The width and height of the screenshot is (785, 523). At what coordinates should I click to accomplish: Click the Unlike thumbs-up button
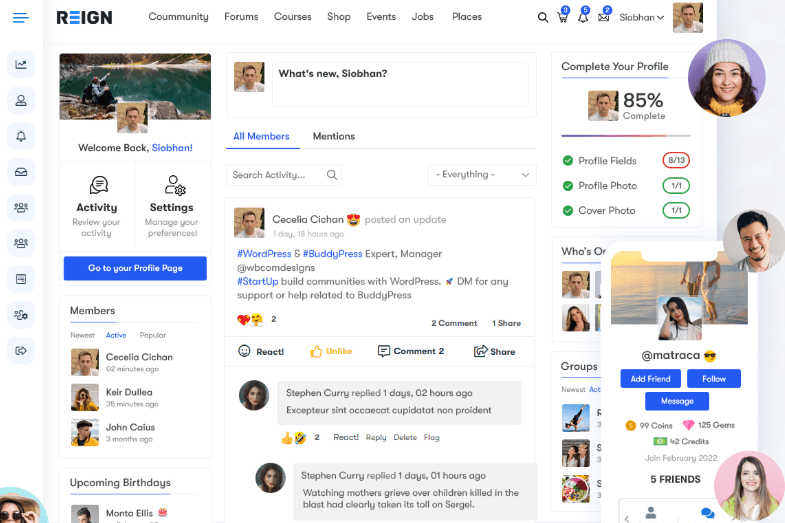331,351
